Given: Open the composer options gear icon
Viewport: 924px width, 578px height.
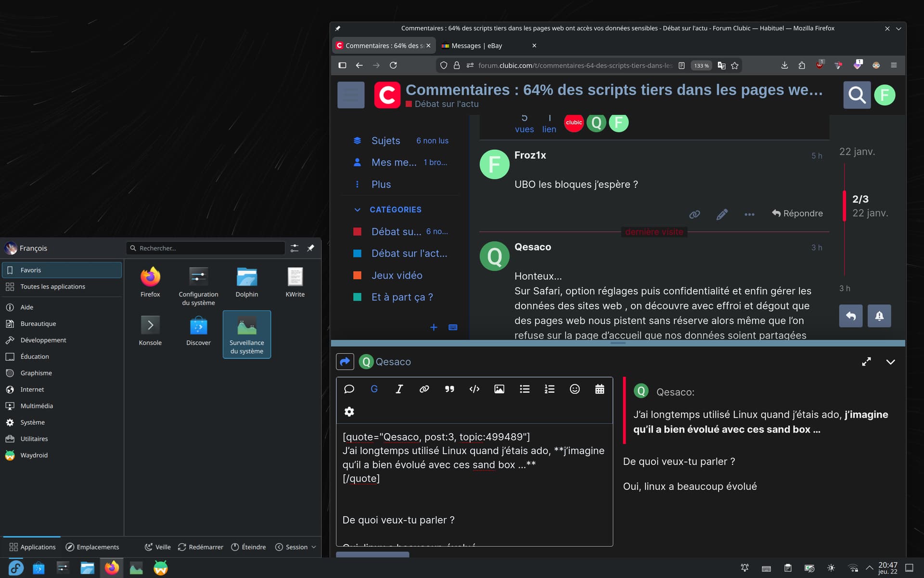Looking at the screenshot, I should (x=349, y=411).
